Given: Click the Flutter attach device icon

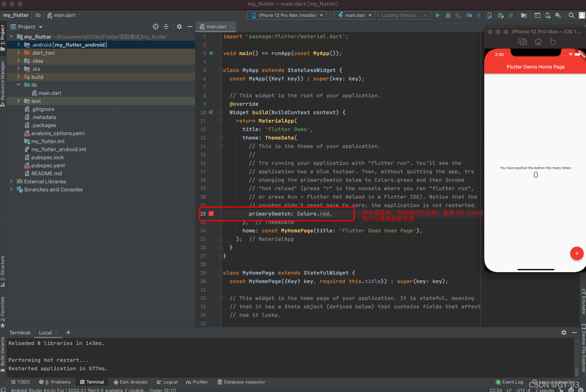Looking at the screenshot, I should tap(489, 15).
